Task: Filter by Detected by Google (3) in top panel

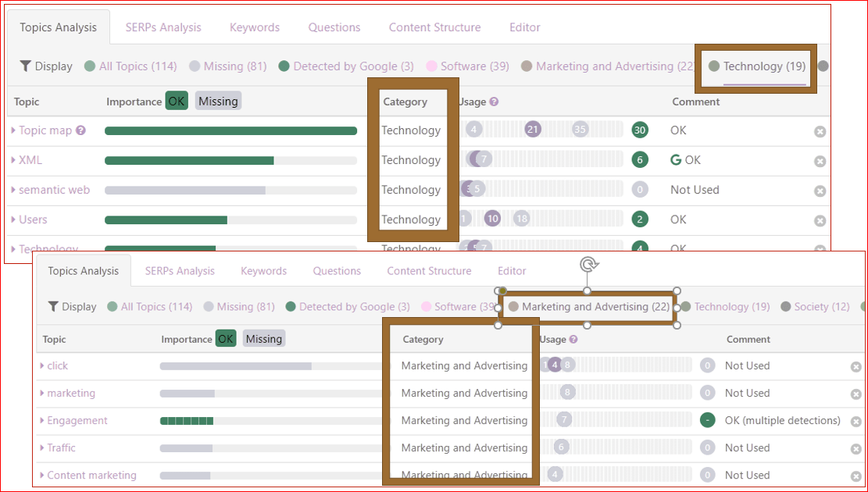Action: (347, 66)
